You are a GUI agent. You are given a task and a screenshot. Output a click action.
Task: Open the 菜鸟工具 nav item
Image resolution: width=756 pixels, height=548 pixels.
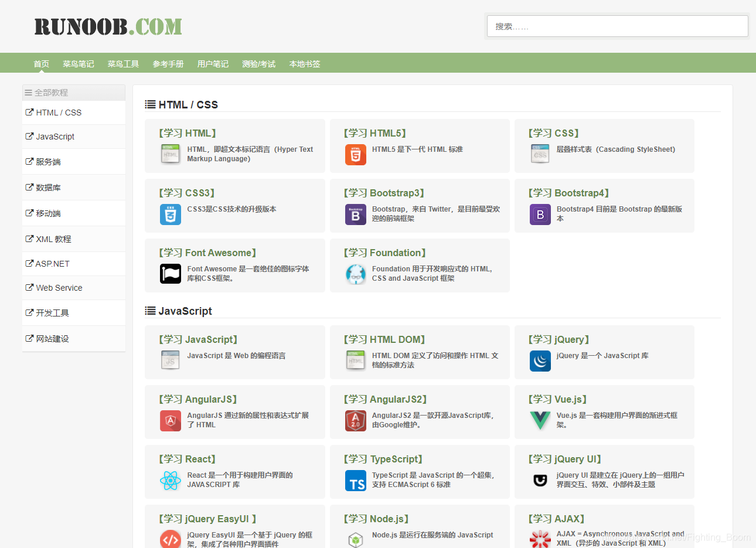point(123,64)
